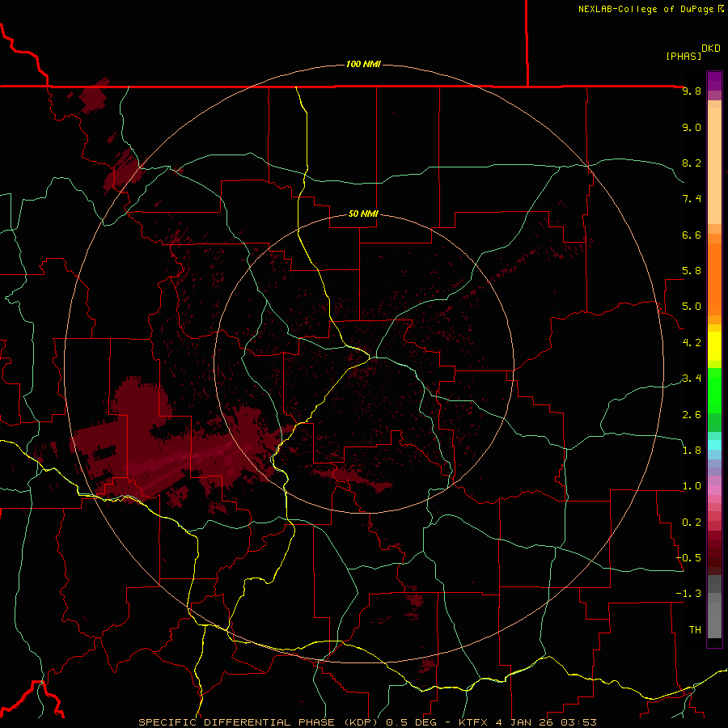This screenshot has height=728, width=728.
Task: Click the 1.0 scale value
Action: pos(692,486)
